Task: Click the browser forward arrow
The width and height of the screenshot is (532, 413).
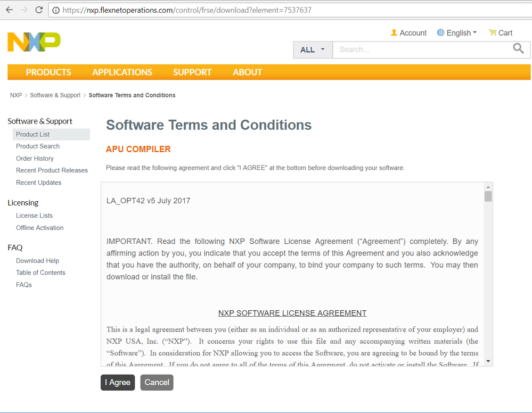Action: [x=22, y=10]
